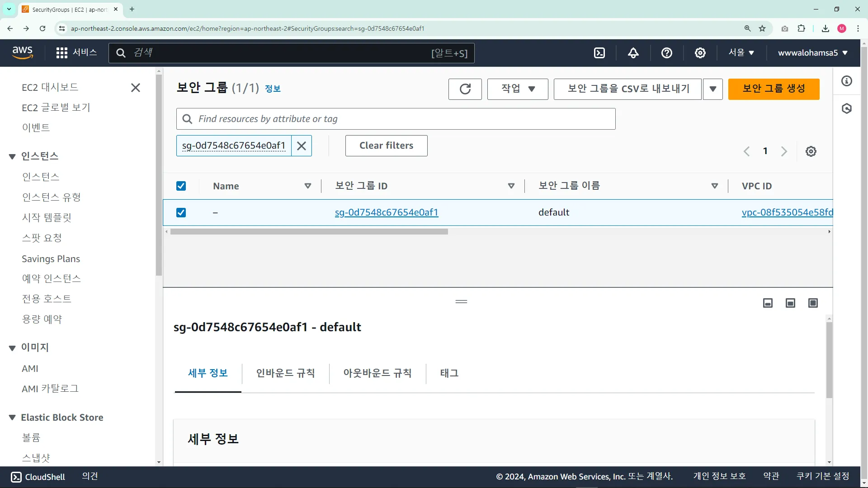
Task: Open table preferences gear icon
Action: 811,151
